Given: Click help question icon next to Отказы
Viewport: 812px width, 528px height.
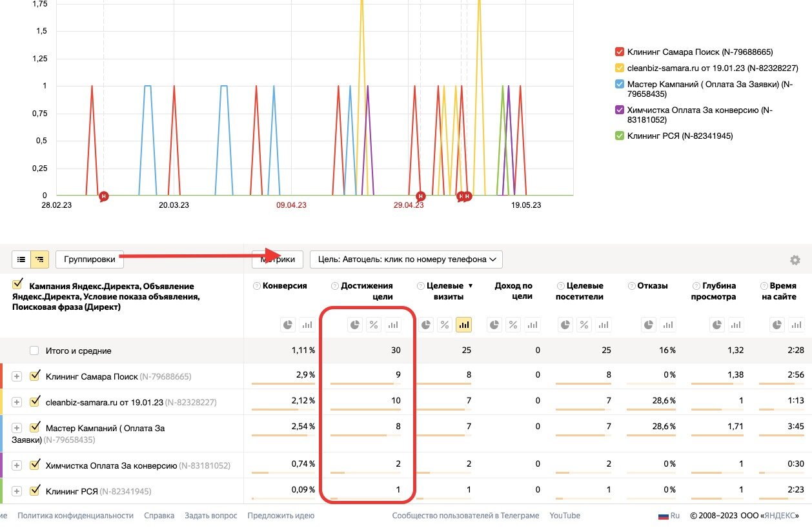Looking at the screenshot, I should click(x=631, y=286).
